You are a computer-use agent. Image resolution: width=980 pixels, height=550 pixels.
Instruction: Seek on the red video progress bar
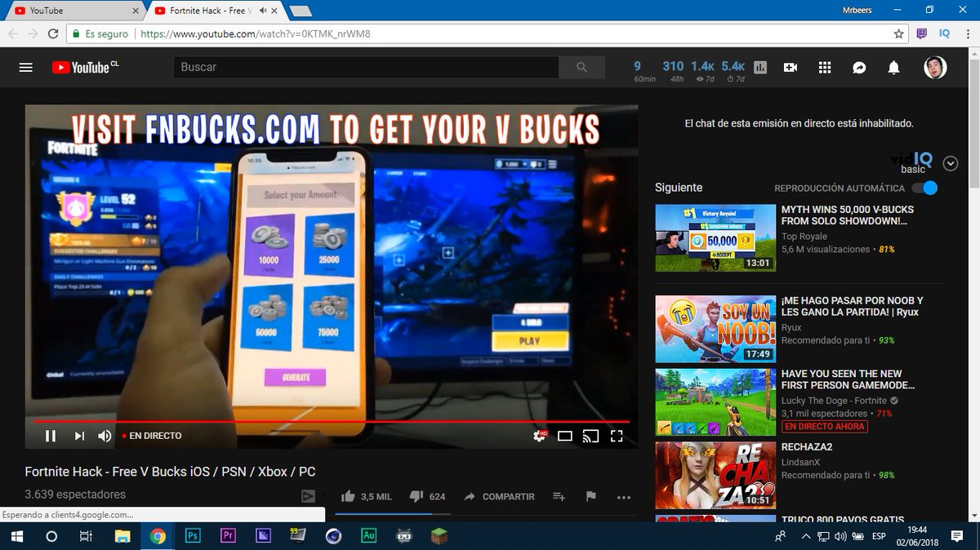(331, 421)
